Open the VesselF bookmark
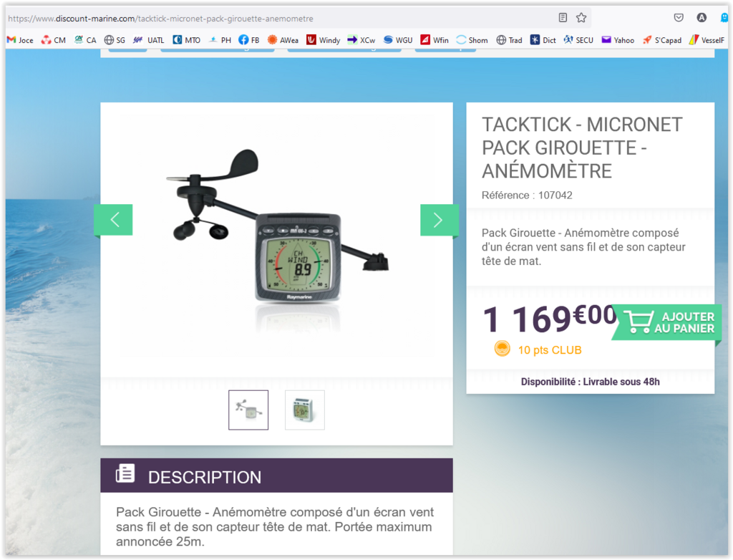Viewport: 733px width, 560px height. (707, 40)
